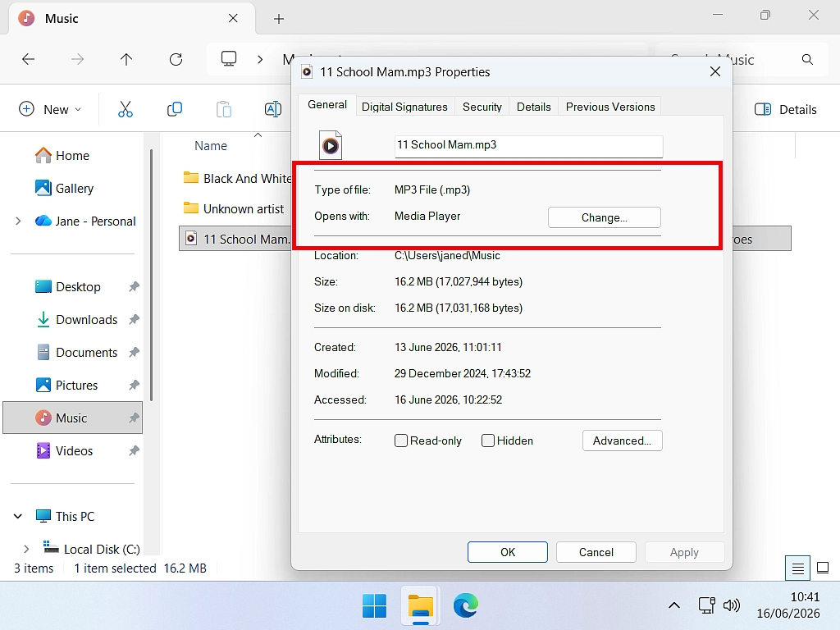Click the search magnifier icon
This screenshot has width=840, height=630.
coord(807,59)
